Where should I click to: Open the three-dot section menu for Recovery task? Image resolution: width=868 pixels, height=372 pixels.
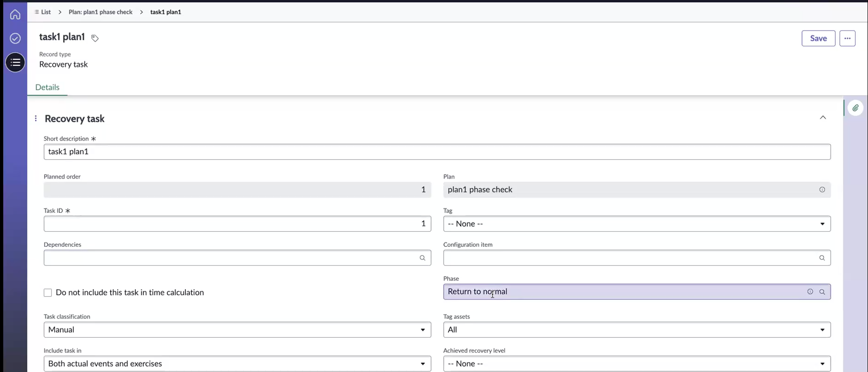[x=36, y=118]
